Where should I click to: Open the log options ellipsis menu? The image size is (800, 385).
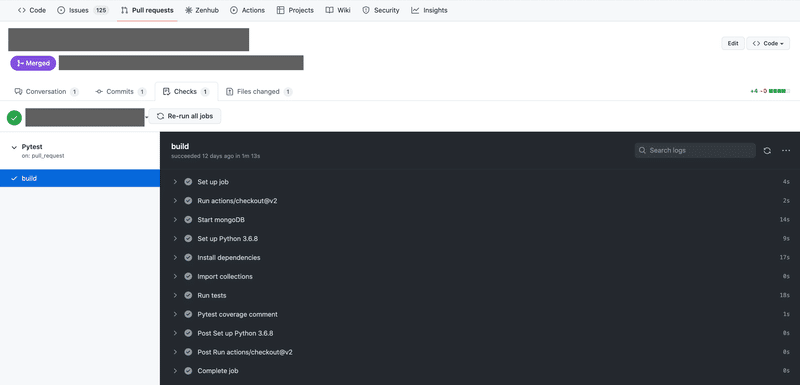click(x=786, y=150)
